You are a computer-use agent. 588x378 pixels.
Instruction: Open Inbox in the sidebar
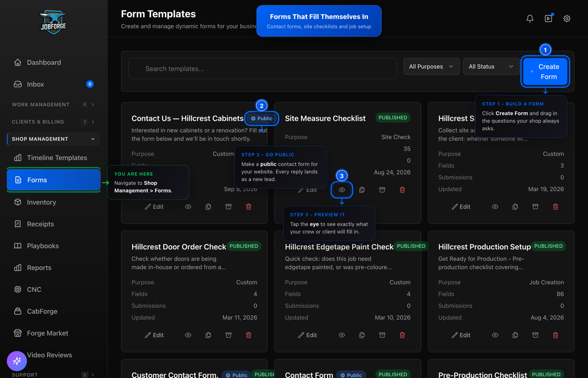[53, 84]
